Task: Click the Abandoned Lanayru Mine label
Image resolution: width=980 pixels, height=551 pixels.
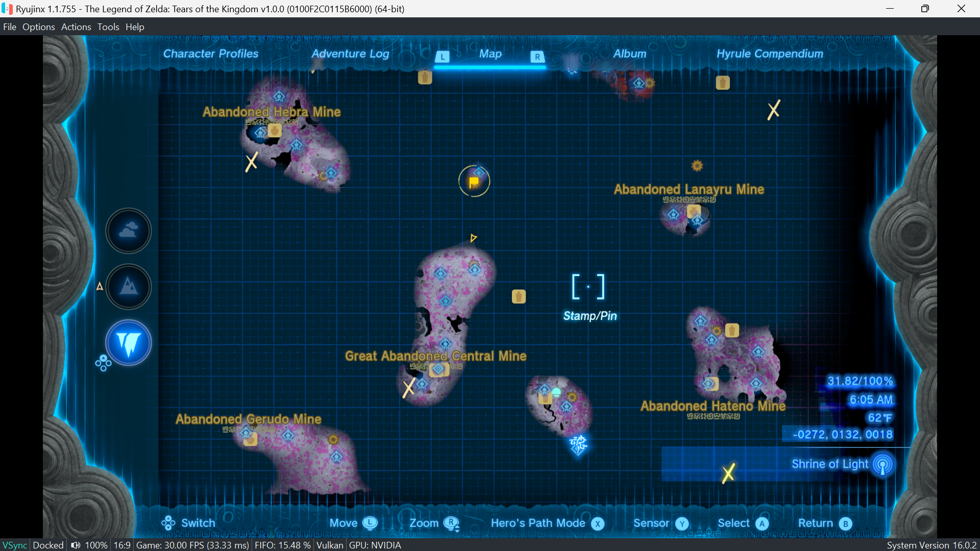Action: pyautogui.click(x=689, y=189)
